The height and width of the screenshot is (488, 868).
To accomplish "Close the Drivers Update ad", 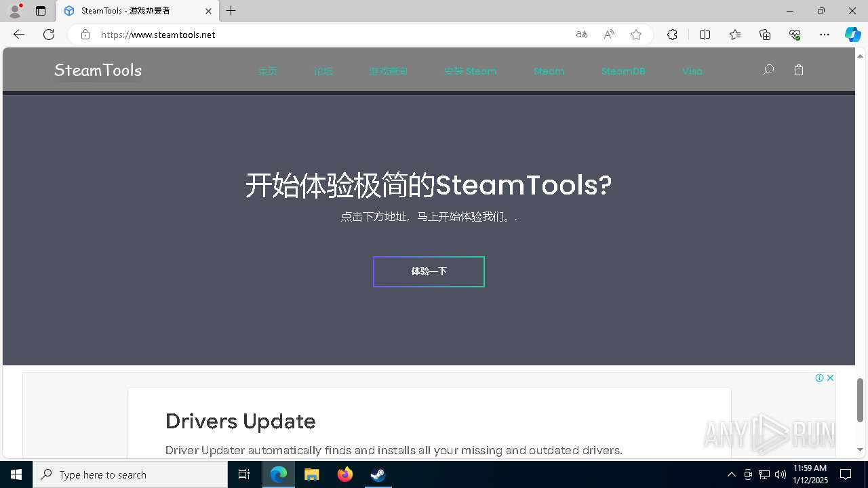I will click(x=830, y=378).
